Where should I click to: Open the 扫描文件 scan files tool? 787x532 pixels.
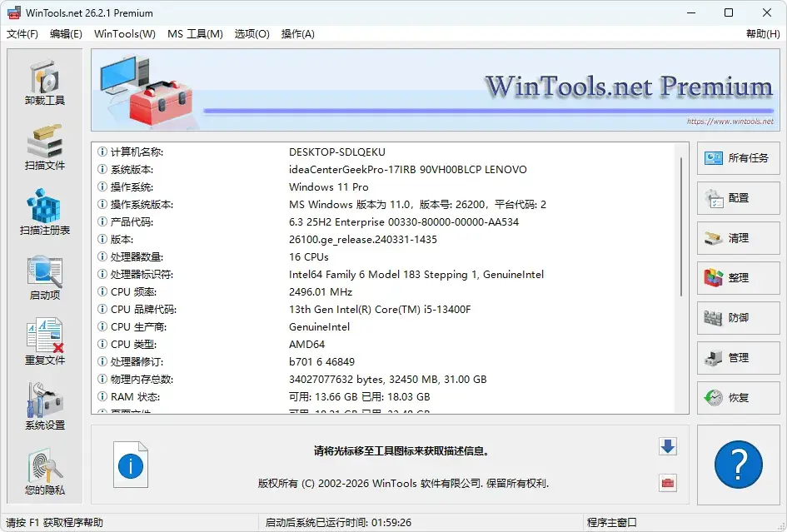45,147
